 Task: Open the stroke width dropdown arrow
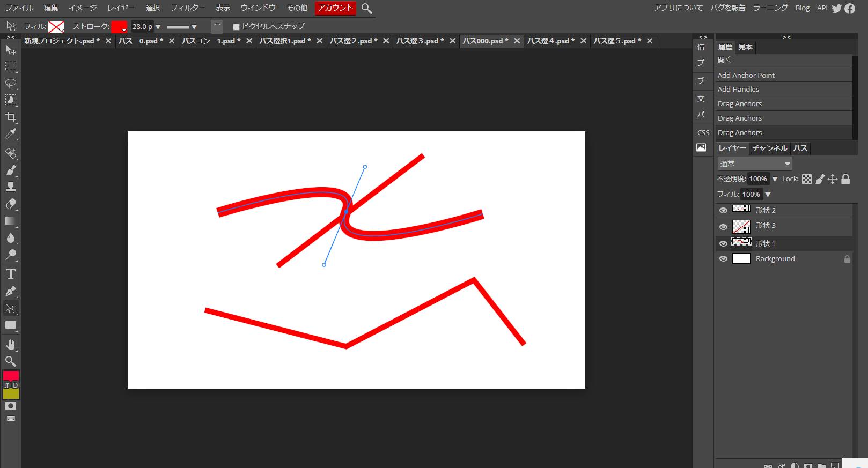tap(158, 27)
